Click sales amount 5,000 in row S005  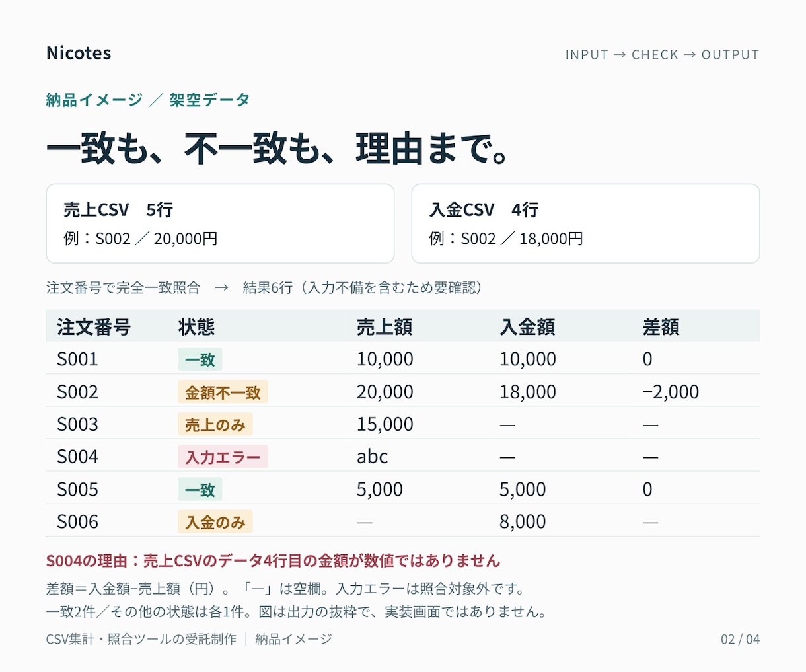point(380,490)
